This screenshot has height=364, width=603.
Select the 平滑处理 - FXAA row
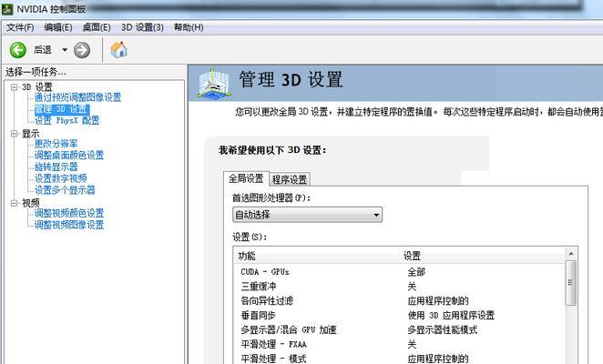(x=399, y=344)
